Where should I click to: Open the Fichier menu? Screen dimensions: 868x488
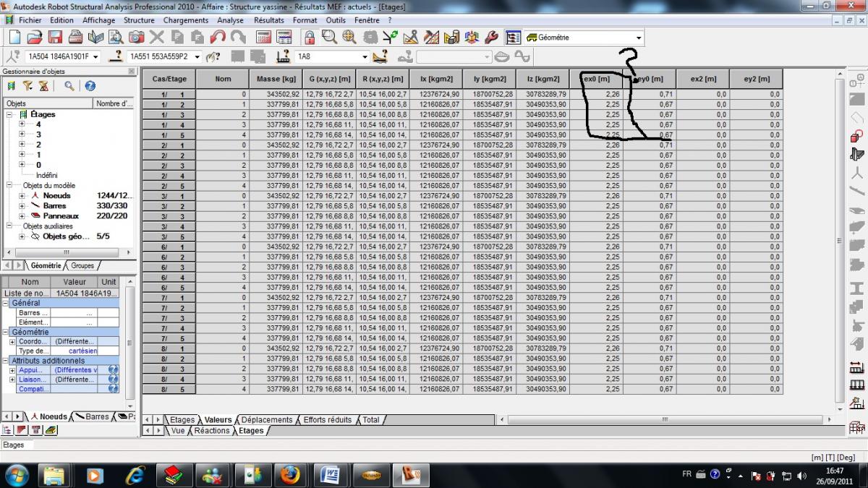click(30, 20)
